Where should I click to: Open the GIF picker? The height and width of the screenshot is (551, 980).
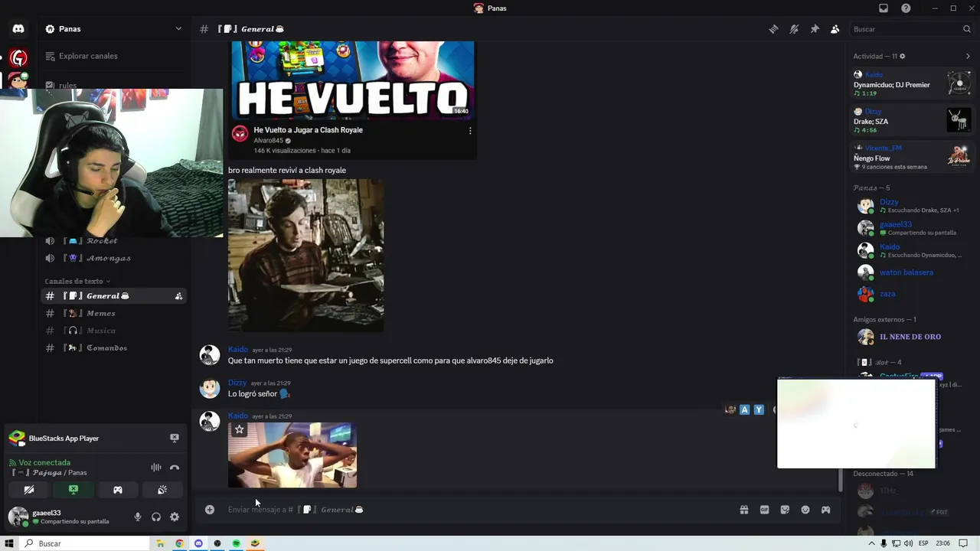[x=764, y=510]
